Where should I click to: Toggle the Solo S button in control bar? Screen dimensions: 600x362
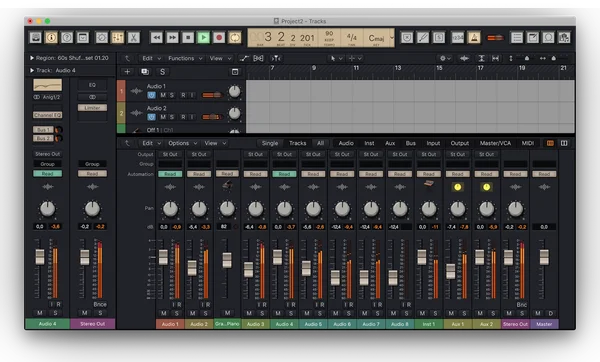[439, 38]
